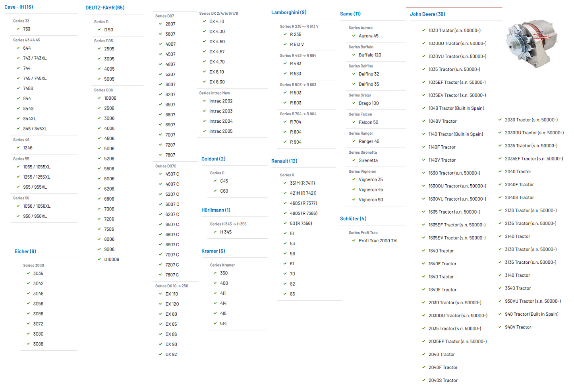This screenshot has width=574, height=392.
Task: Open the Lamborghini (9) brand heading
Action: click(289, 13)
